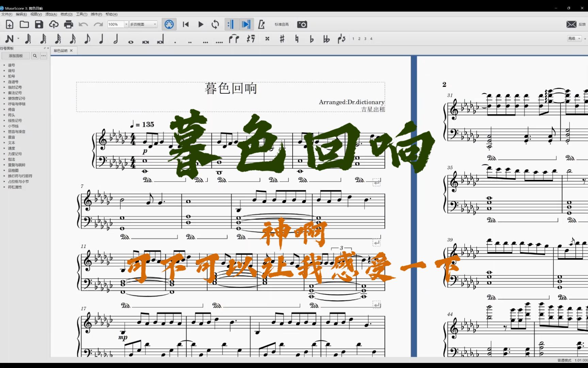Take a screenshot with the camera icon
Image resolution: width=588 pixels, height=368 pixels.
coord(302,25)
